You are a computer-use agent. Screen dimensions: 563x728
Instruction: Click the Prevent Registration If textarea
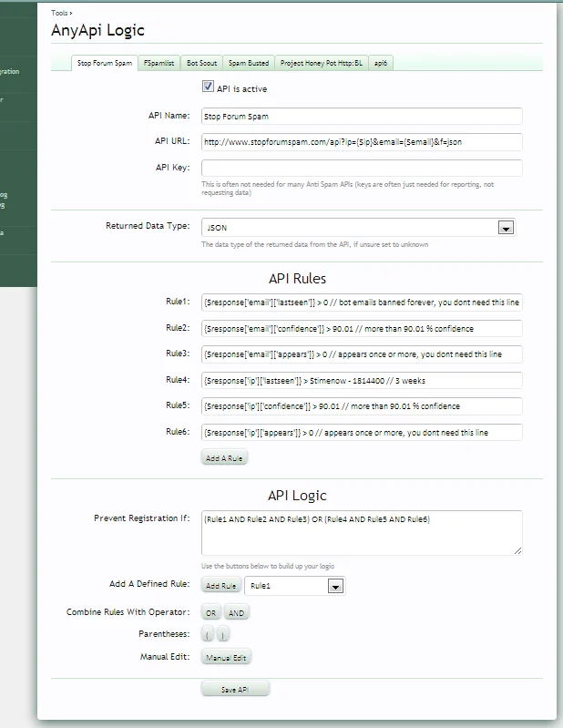coord(362,532)
